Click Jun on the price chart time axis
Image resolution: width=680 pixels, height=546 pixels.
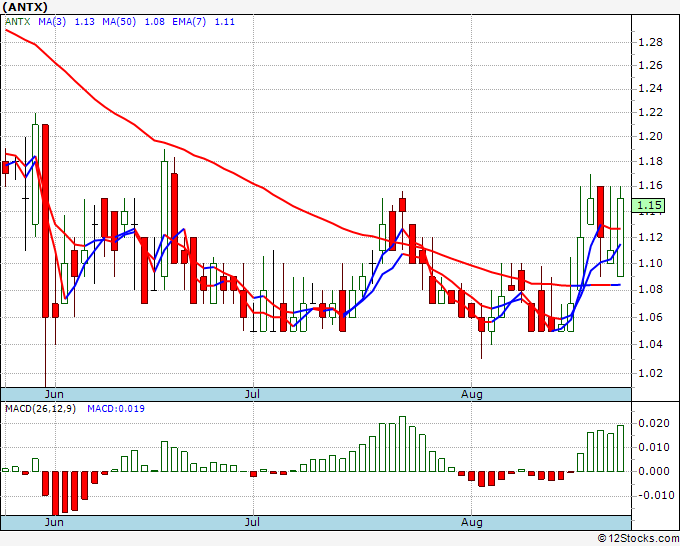click(x=54, y=394)
